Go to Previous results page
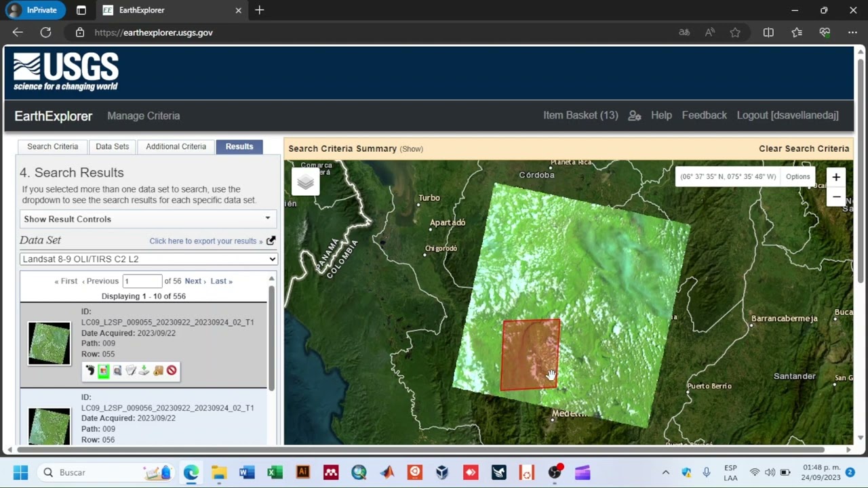This screenshot has width=868, height=488. pyautogui.click(x=100, y=281)
